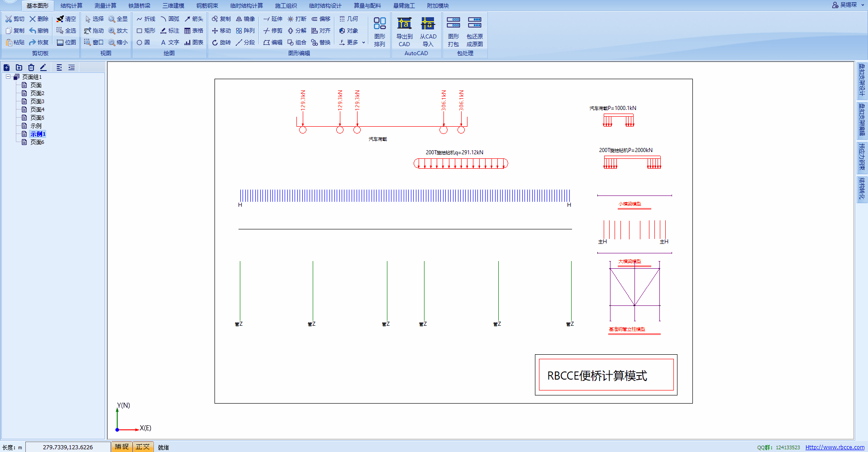Select the 镜像 mirror tool
Screen dimensions: 868x452
coord(245,19)
